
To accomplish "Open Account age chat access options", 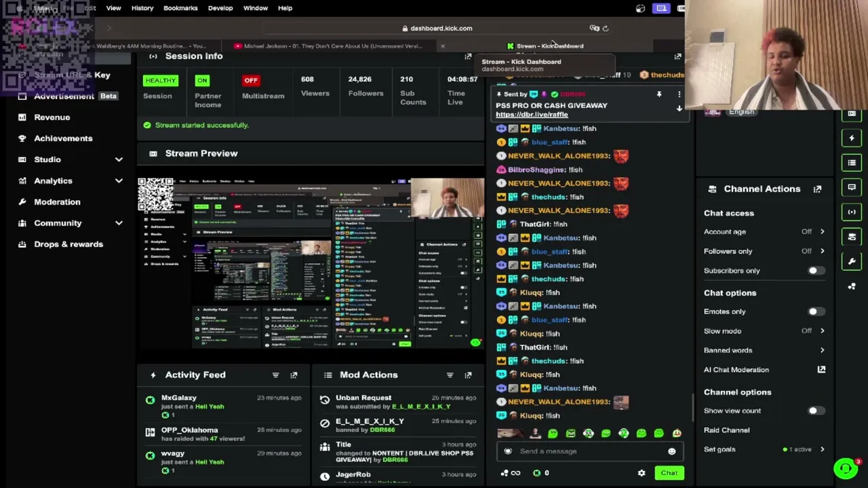I will click(x=764, y=232).
